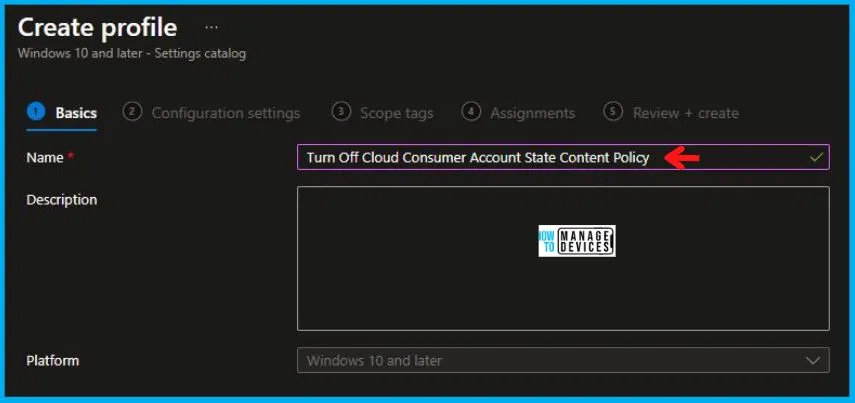The height and width of the screenshot is (403, 855).
Task: Click the Platform label
Action: coord(52,360)
